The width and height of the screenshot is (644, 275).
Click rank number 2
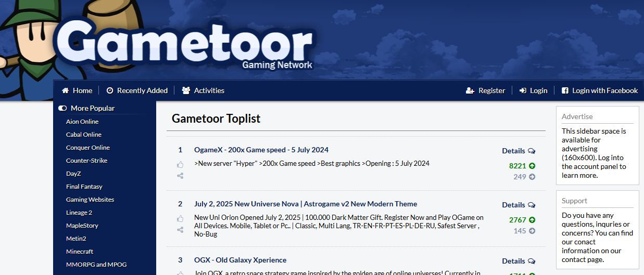180,204
